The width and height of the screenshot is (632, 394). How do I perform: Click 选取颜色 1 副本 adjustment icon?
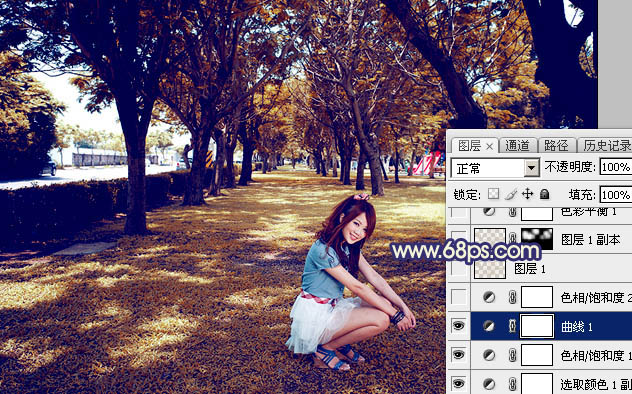[x=489, y=384]
